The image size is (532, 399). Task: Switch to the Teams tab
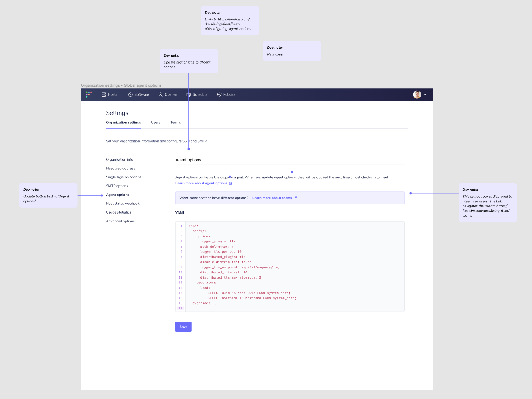point(175,122)
